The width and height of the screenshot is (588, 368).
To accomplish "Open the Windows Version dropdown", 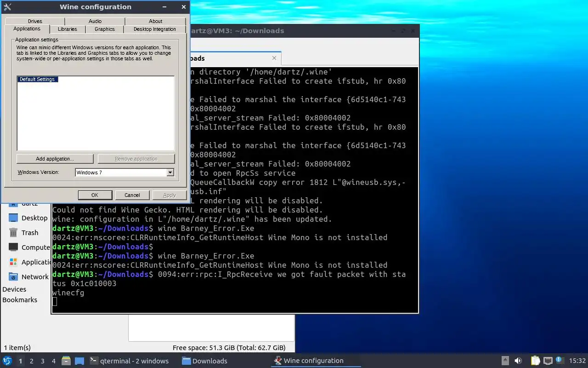I will coord(170,172).
